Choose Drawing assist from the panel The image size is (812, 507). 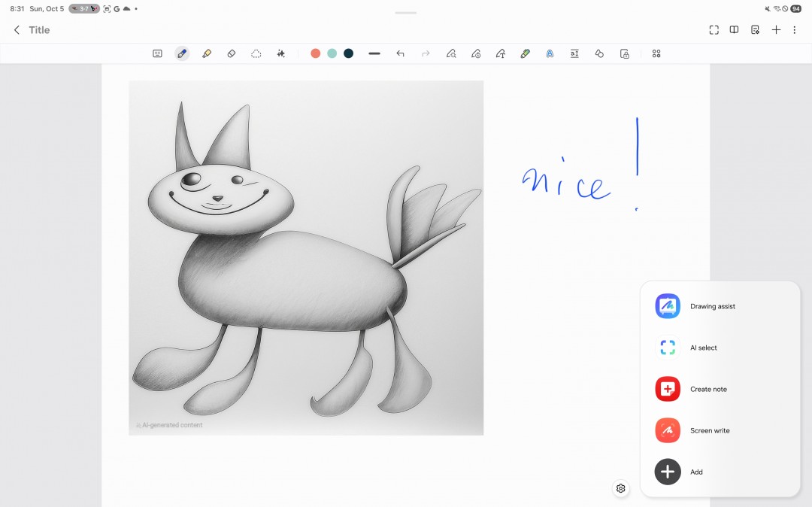[x=712, y=306]
